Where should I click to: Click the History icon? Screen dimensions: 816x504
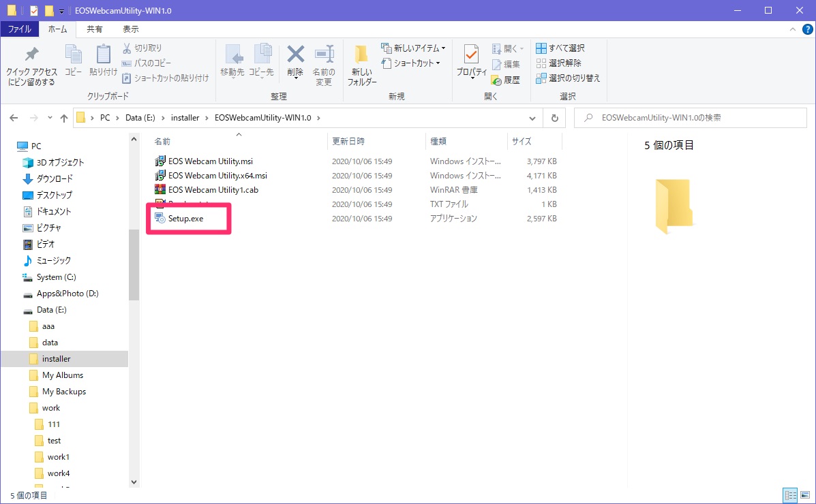[505, 80]
